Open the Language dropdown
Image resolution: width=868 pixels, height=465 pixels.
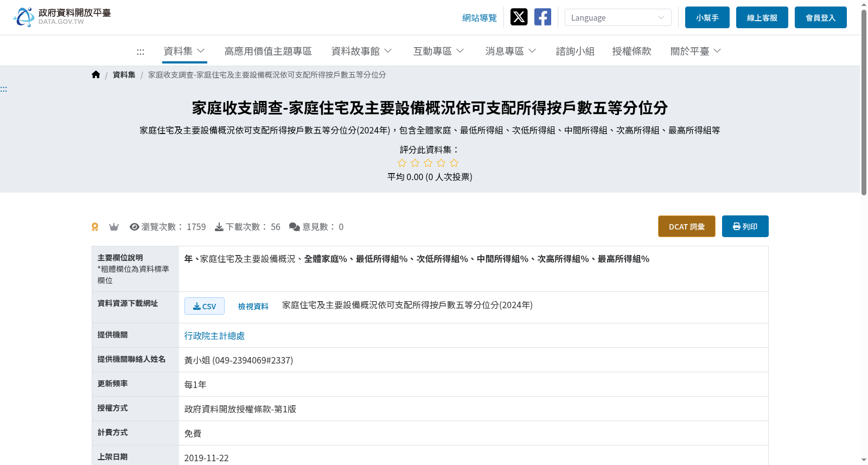(x=618, y=17)
